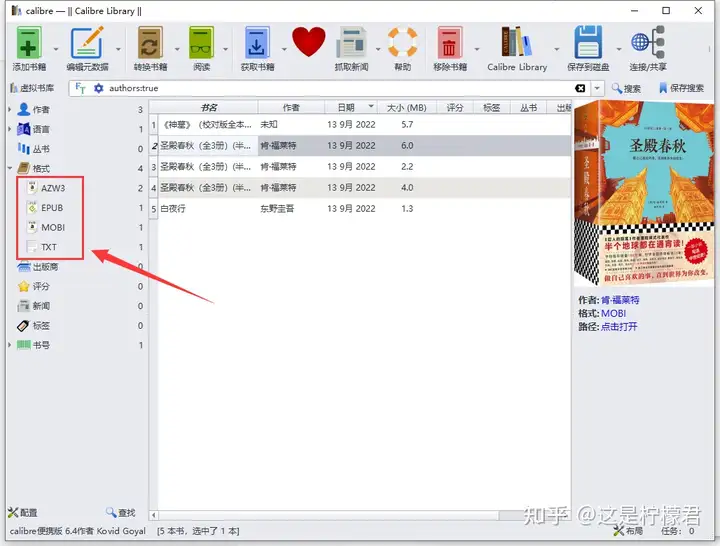Open the Fetch news icon
Image resolution: width=720 pixels, height=546 pixels.
pyautogui.click(x=351, y=42)
